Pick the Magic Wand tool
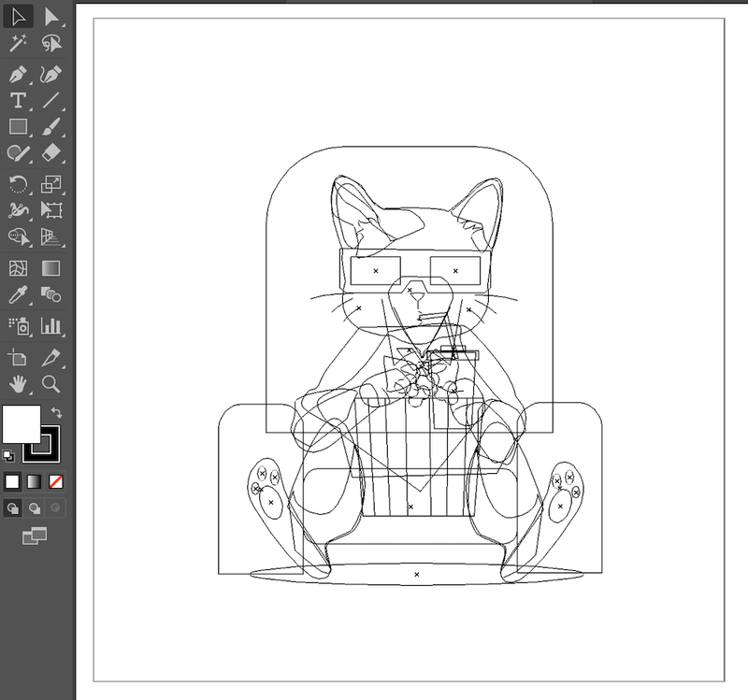The image size is (748, 700). (x=18, y=43)
